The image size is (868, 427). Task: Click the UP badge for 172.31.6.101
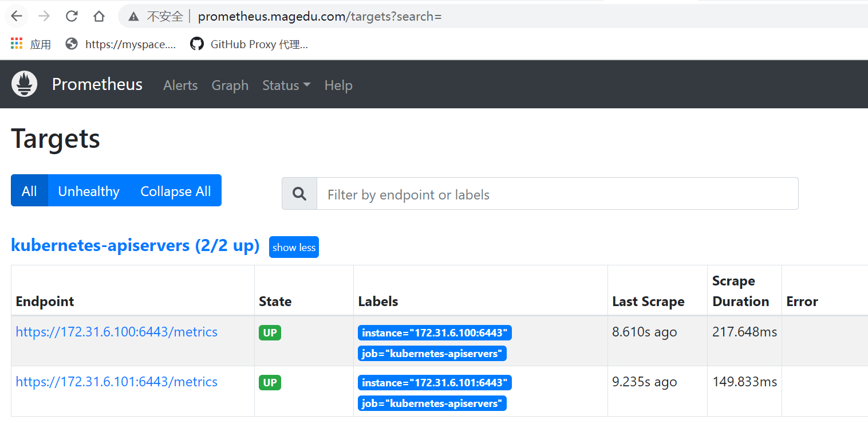[270, 383]
